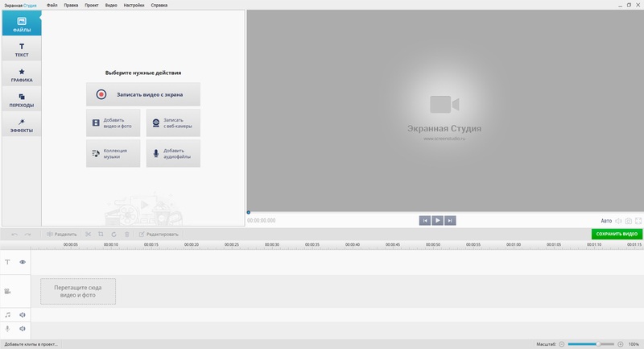This screenshot has width=644, height=349.
Task: Click the zoom-in plus icon near Масштаб
Action: (x=620, y=343)
